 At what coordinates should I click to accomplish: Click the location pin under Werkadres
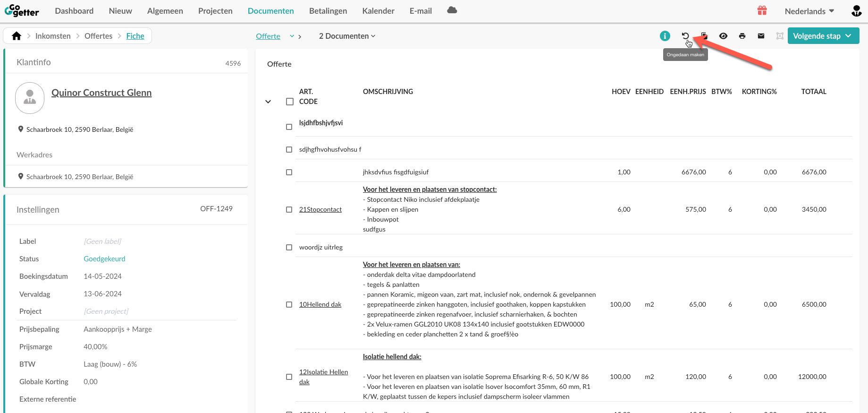21,176
